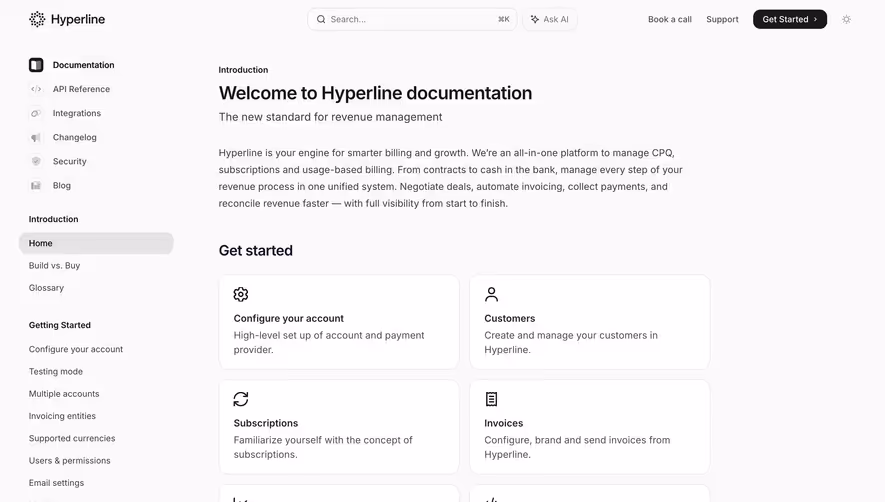Click the sparkle icon beside Ask AI
The width and height of the screenshot is (885, 502).
[x=534, y=19]
